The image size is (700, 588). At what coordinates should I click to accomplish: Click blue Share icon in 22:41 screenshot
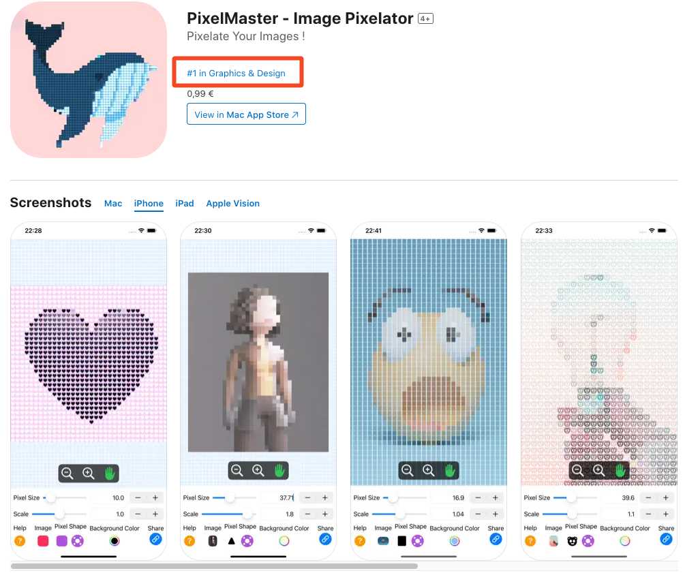(496, 539)
